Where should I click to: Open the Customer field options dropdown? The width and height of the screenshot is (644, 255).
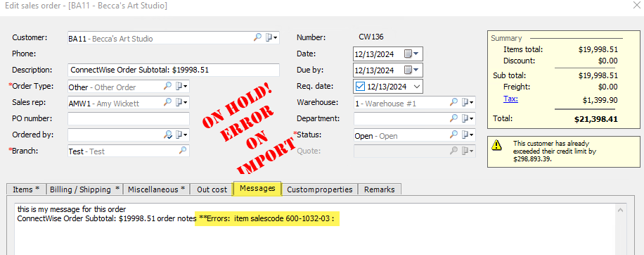pyautogui.click(x=271, y=37)
